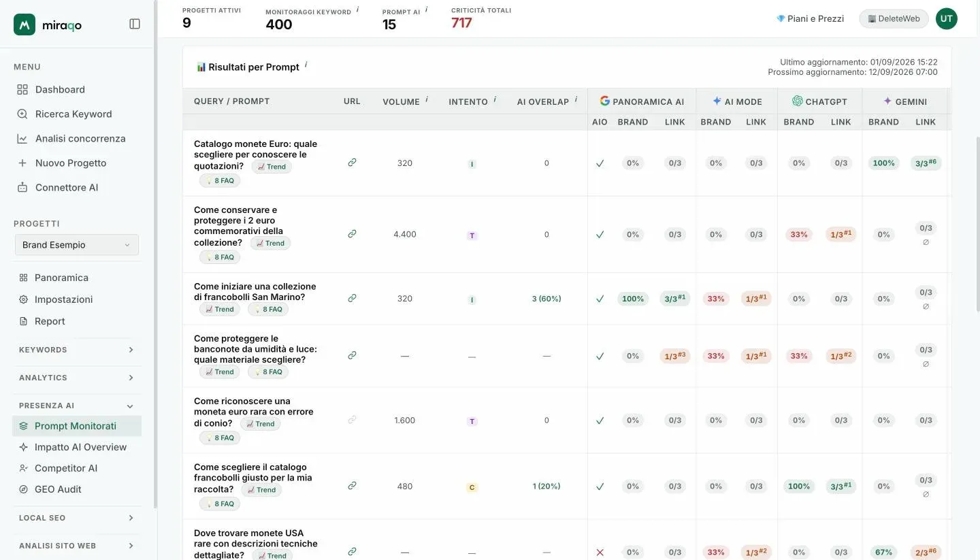
Task: Expand the ANALYTICS section
Action: coord(76,378)
